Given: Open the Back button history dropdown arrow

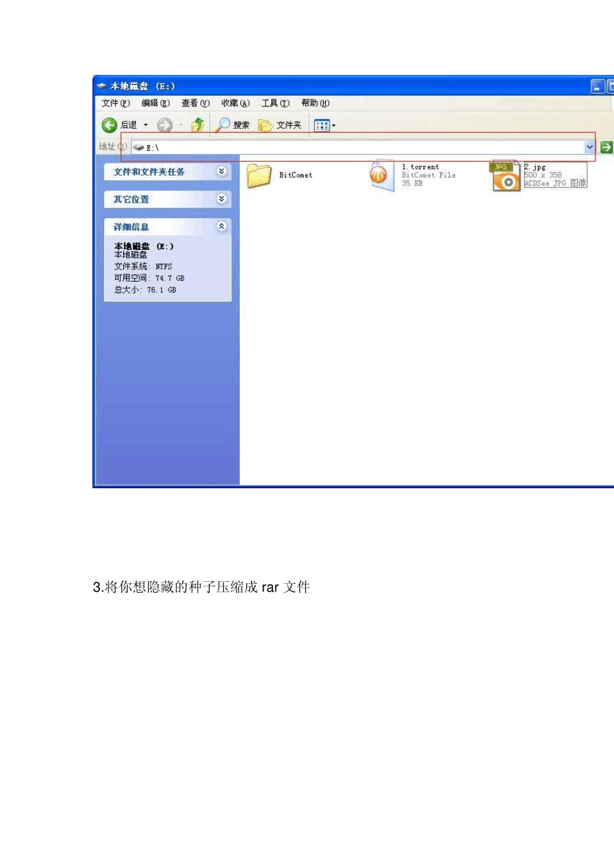Looking at the screenshot, I should pyautogui.click(x=146, y=125).
